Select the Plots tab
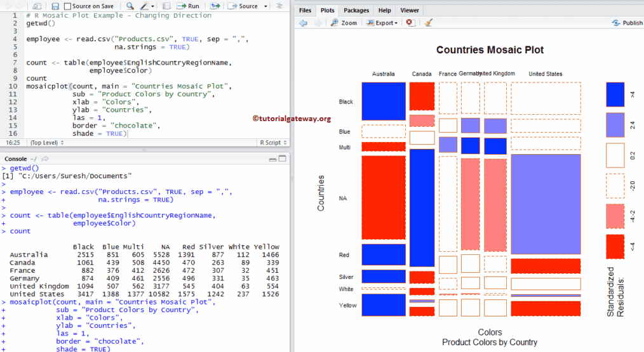This screenshot has width=644, height=352. pyautogui.click(x=327, y=10)
